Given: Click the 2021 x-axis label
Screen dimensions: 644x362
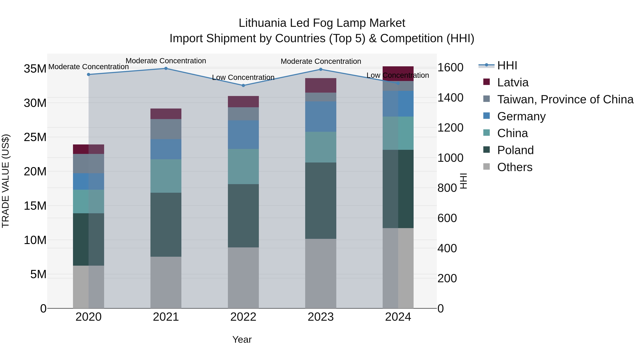Looking at the screenshot, I should tap(166, 317).
